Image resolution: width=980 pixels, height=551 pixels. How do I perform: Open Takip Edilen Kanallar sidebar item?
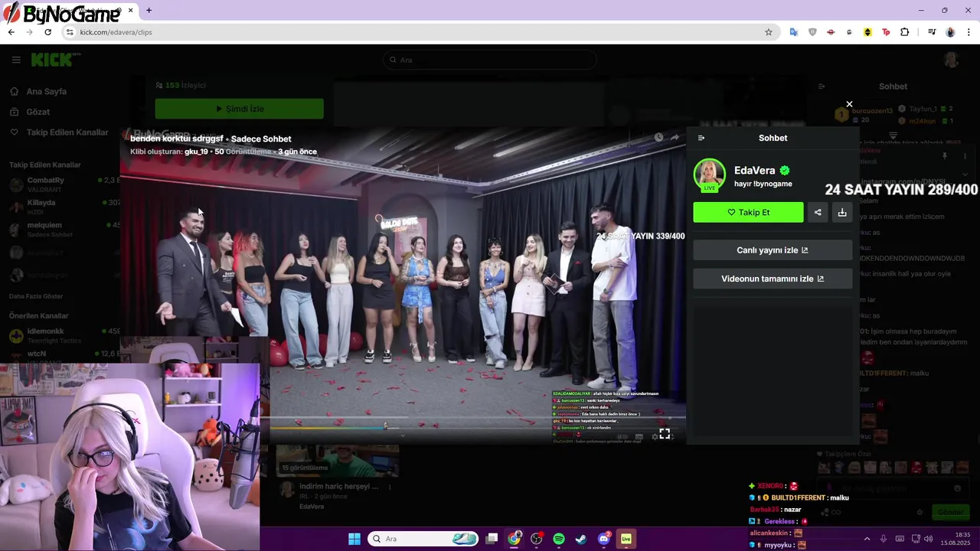tap(67, 132)
